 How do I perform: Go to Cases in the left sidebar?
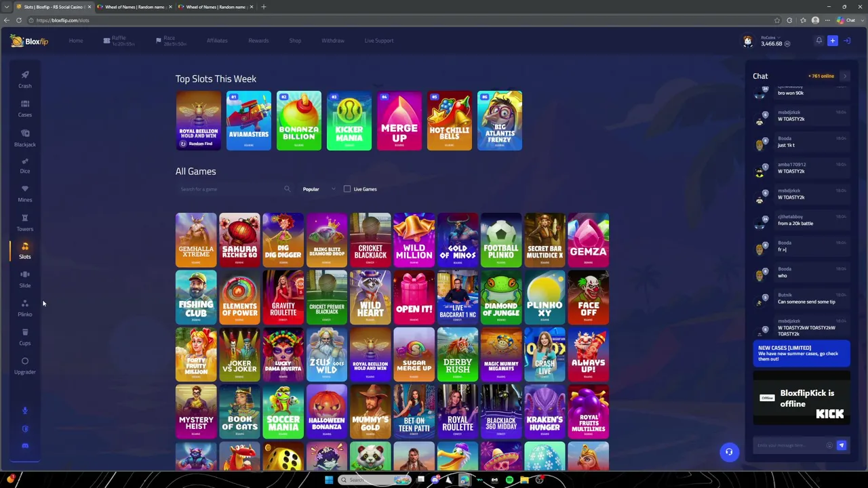pos(25,108)
